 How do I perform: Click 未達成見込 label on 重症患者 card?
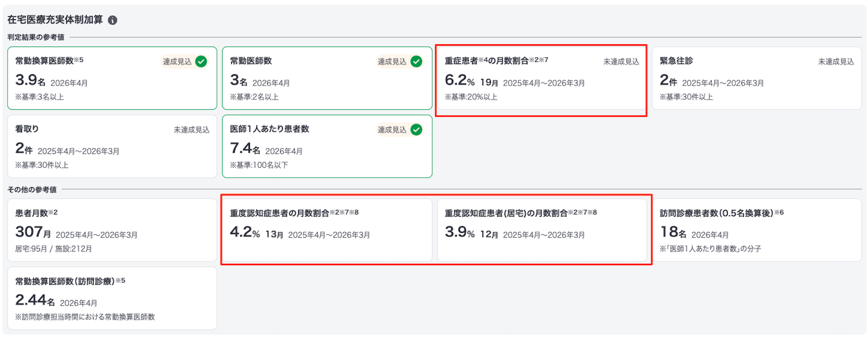621,61
